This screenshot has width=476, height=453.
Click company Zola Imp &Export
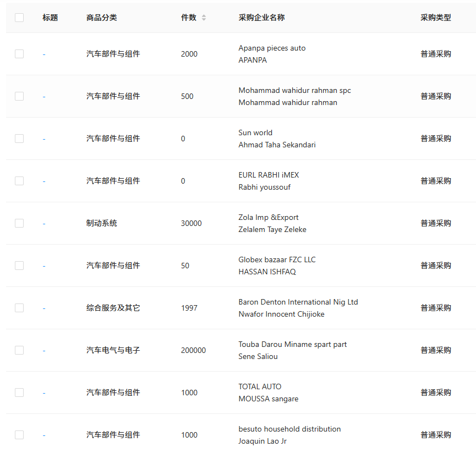(269, 217)
